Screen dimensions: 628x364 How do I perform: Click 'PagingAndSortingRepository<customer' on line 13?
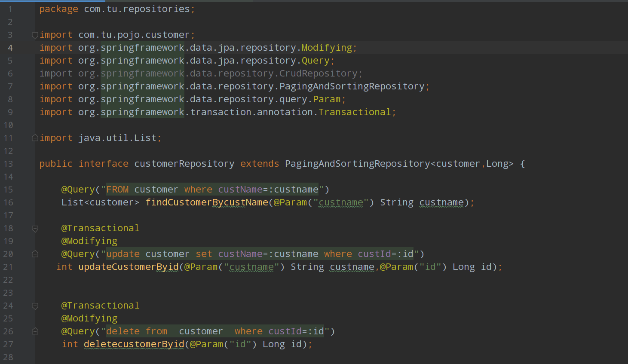(x=383, y=164)
